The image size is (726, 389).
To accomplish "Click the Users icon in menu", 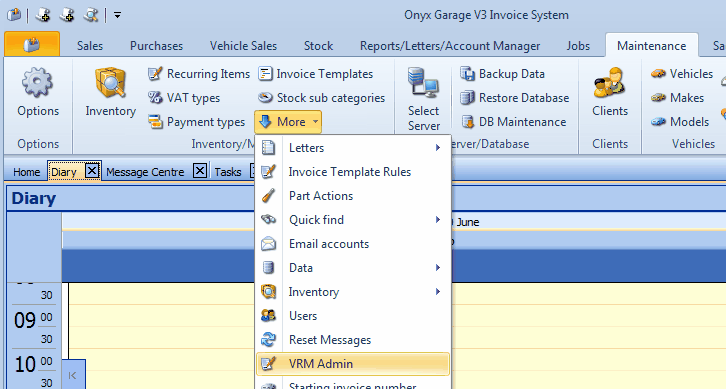I will point(269,316).
